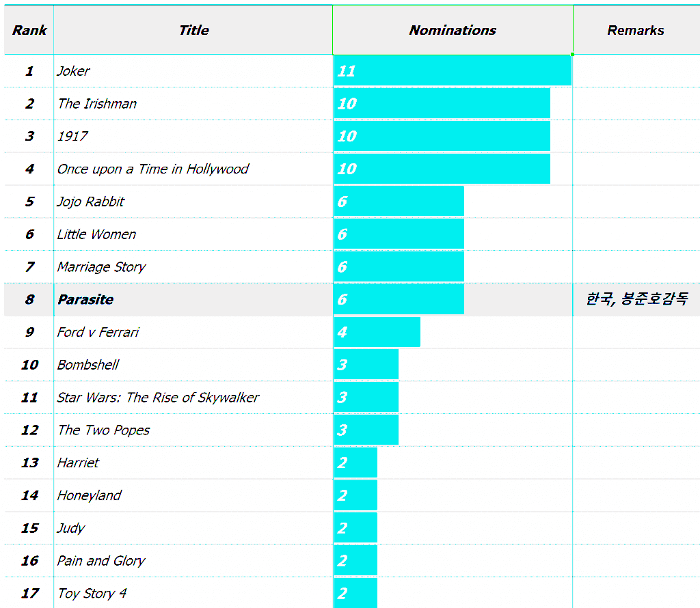The image size is (700, 608).
Task: Select the Rank column header
Action: tap(29, 30)
